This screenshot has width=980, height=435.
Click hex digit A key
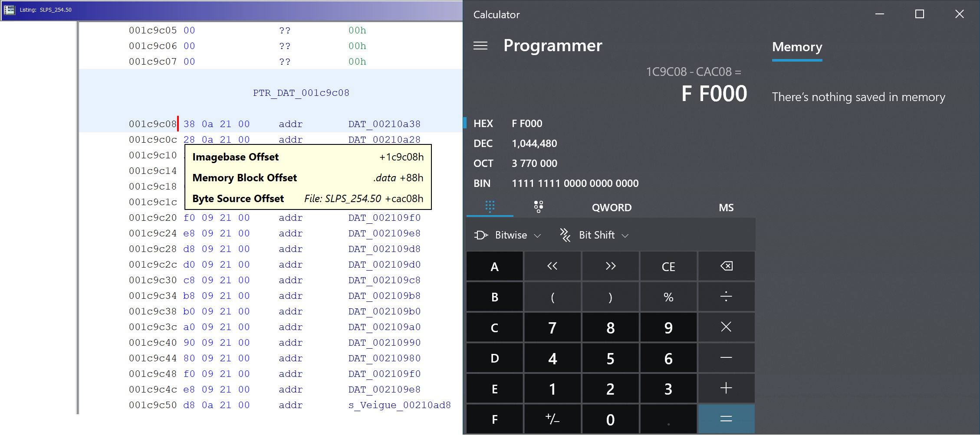pyautogui.click(x=494, y=266)
